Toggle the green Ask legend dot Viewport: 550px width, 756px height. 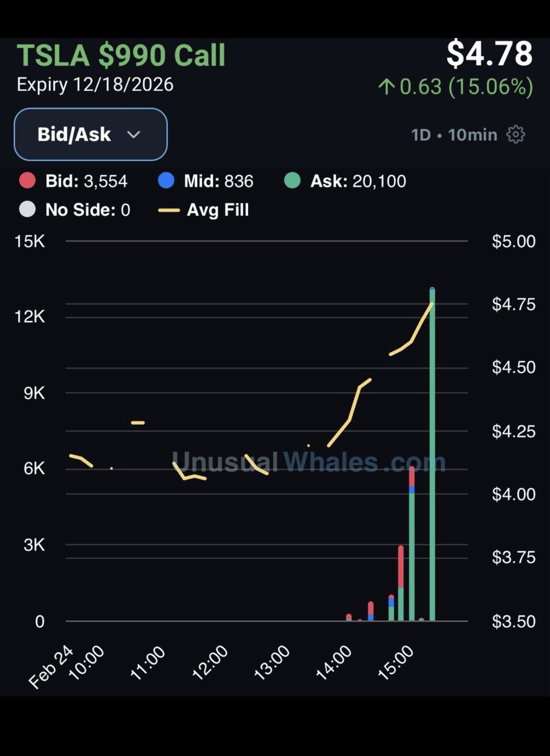coord(292,181)
